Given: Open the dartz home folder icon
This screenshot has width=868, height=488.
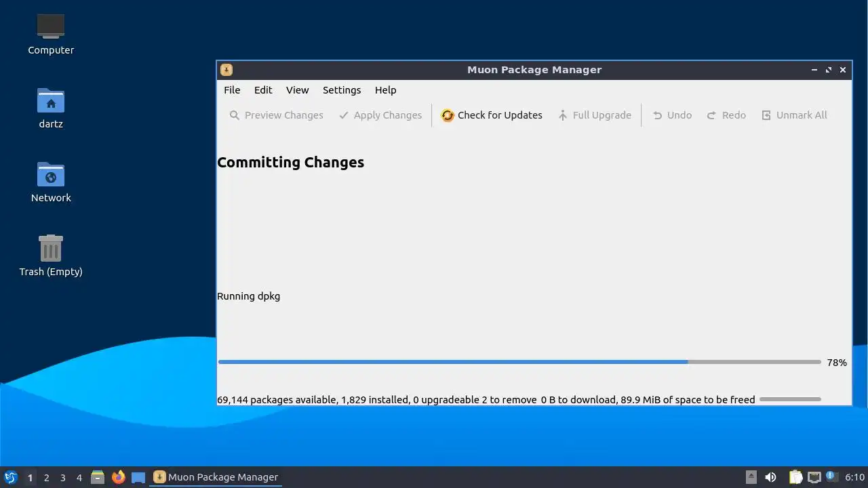Looking at the screenshot, I should click(x=51, y=108).
